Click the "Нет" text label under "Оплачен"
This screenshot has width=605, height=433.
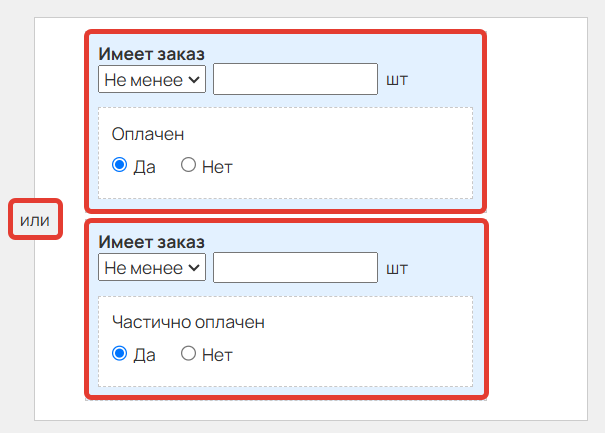(x=217, y=167)
